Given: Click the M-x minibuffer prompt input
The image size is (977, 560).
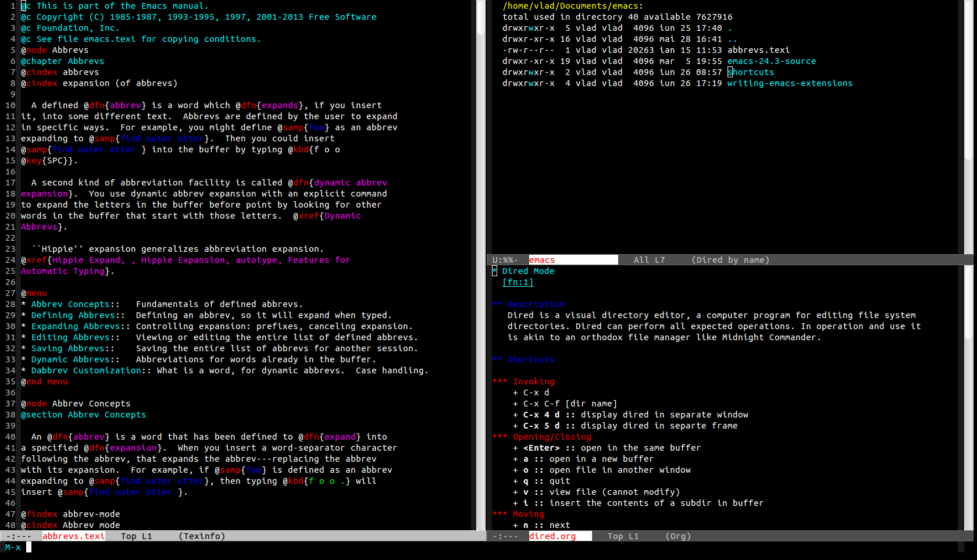Looking at the screenshot, I should (28, 547).
